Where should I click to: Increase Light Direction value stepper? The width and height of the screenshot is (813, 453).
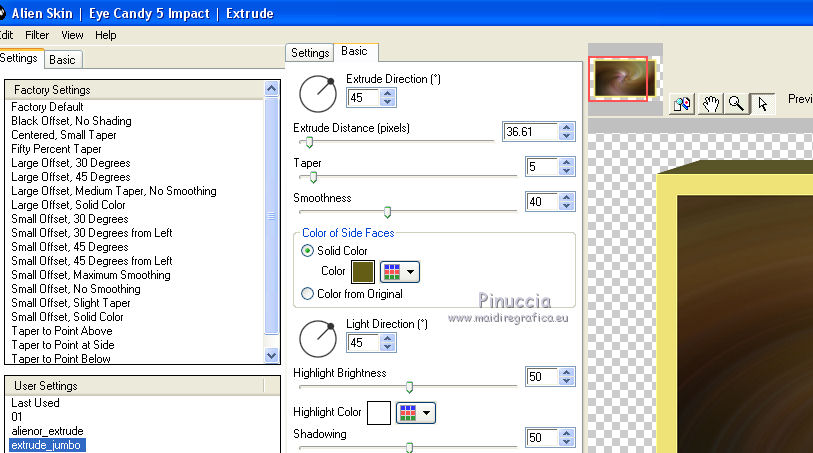click(387, 338)
